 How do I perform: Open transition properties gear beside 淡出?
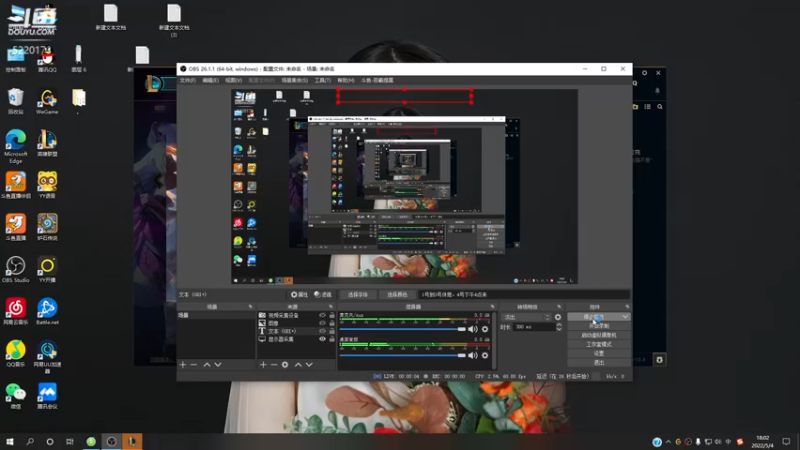click(558, 317)
